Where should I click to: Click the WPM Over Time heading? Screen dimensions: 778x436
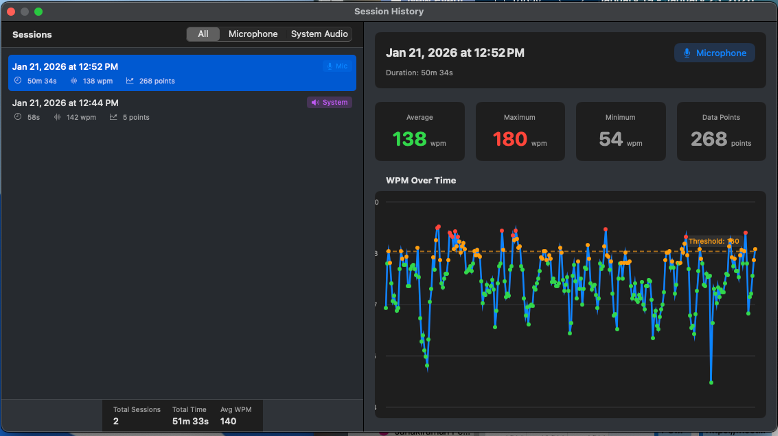[421, 181]
